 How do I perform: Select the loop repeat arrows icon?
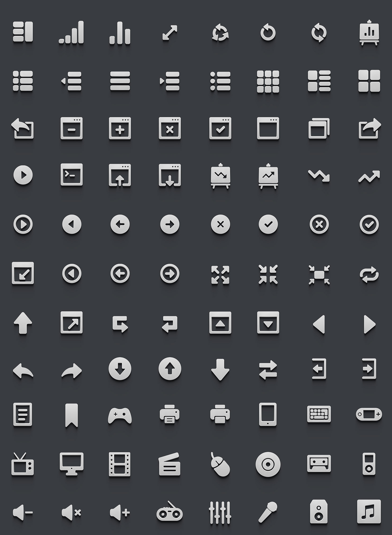point(369,274)
